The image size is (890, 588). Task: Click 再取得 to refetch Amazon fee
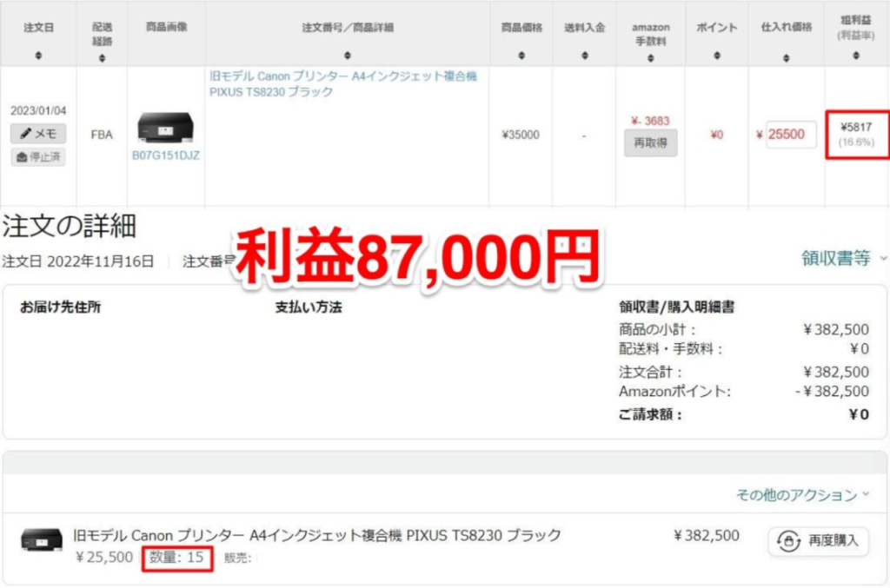click(x=650, y=143)
